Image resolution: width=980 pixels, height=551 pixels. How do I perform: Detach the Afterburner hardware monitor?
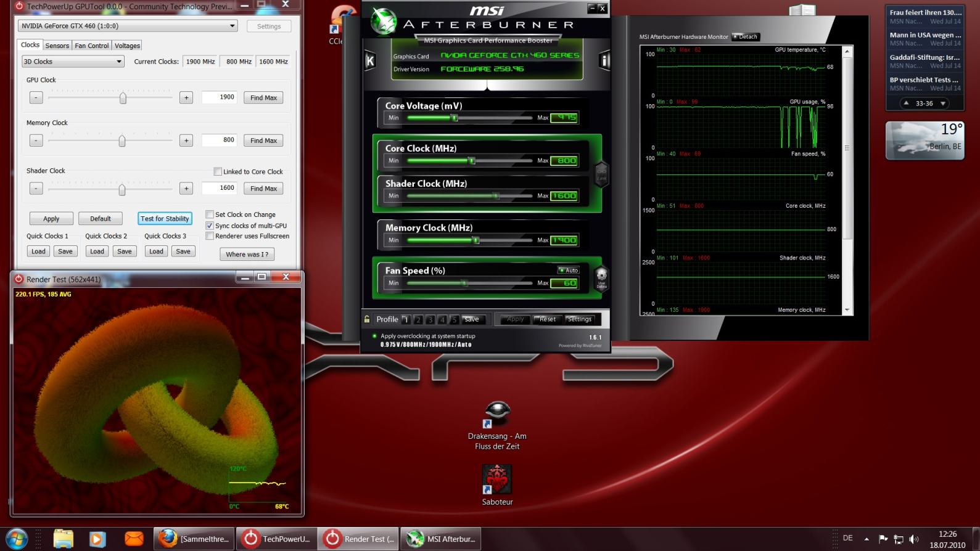click(745, 37)
